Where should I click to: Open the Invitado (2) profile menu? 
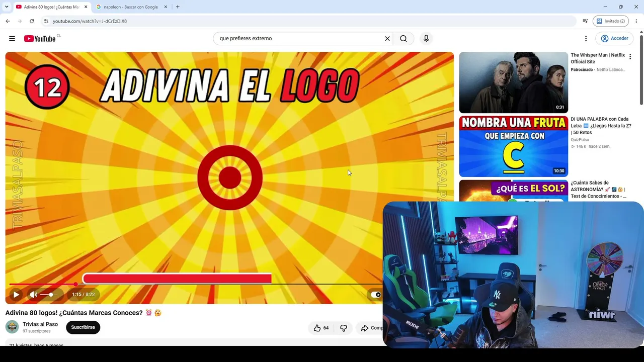click(611, 21)
